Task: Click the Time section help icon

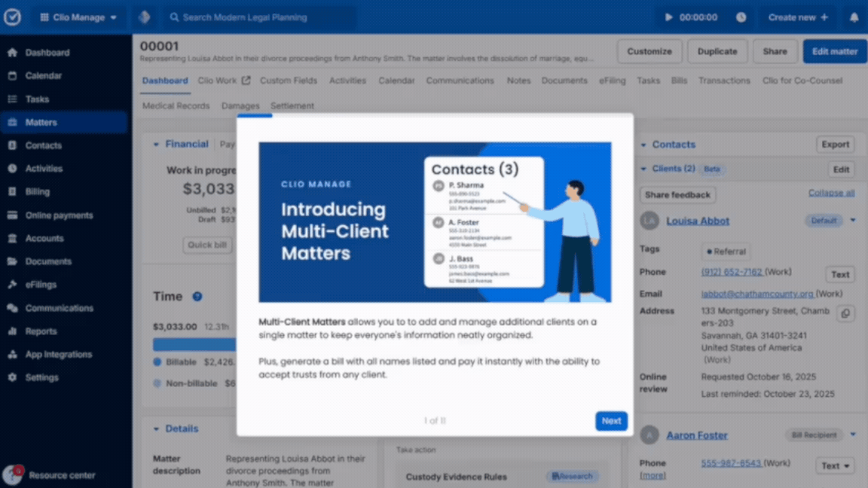Action: (x=197, y=297)
